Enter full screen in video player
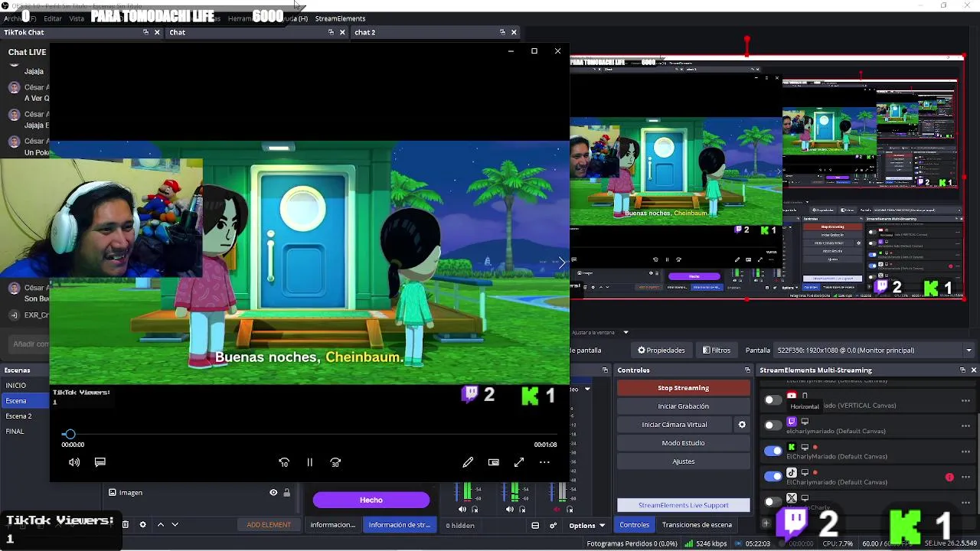The width and height of the screenshot is (980, 551). pos(519,462)
